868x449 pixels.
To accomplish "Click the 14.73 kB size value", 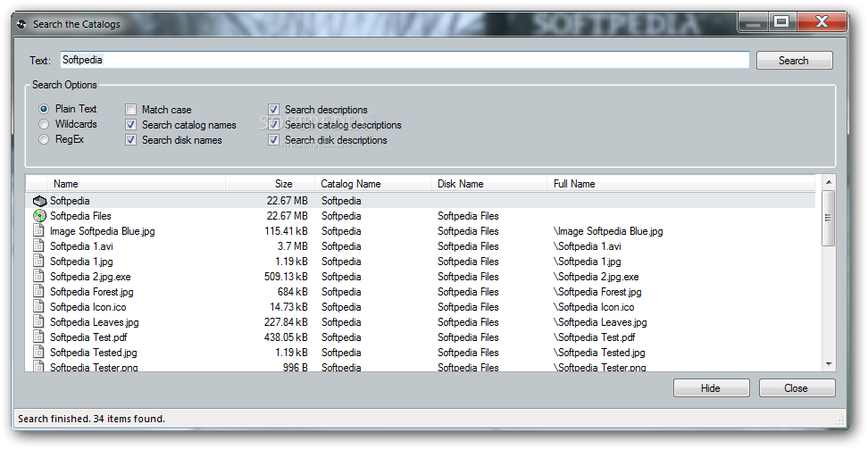I will [289, 307].
